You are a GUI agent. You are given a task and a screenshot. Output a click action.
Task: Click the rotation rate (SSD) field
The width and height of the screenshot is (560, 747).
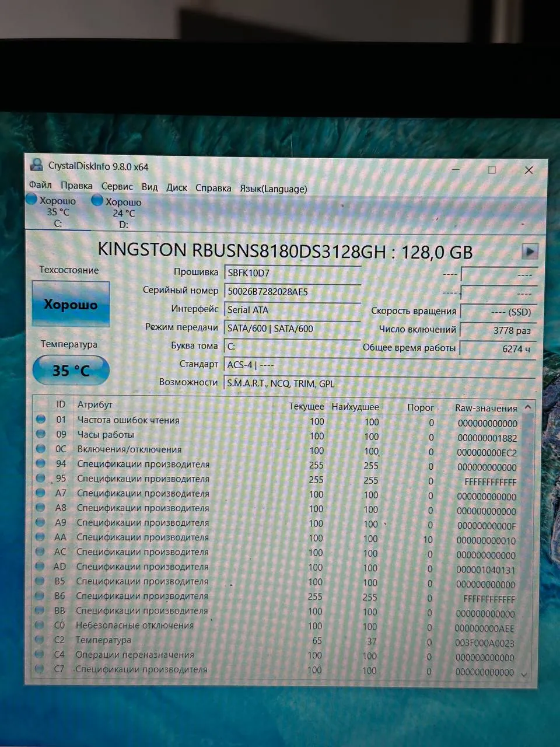click(498, 312)
